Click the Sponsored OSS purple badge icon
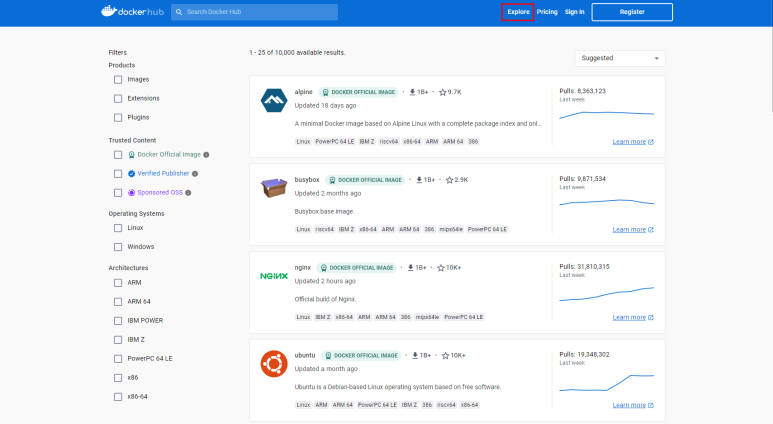The height and width of the screenshot is (424, 773). [x=131, y=193]
